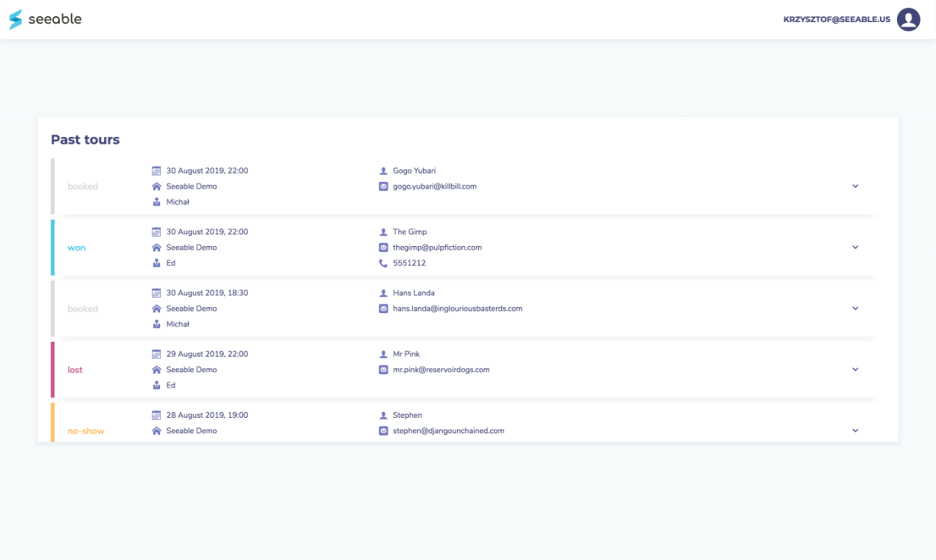936x560 pixels.
Task: Click the envelope icon beside mr.pink@reservoirdogs.com
Action: pyautogui.click(x=383, y=369)
